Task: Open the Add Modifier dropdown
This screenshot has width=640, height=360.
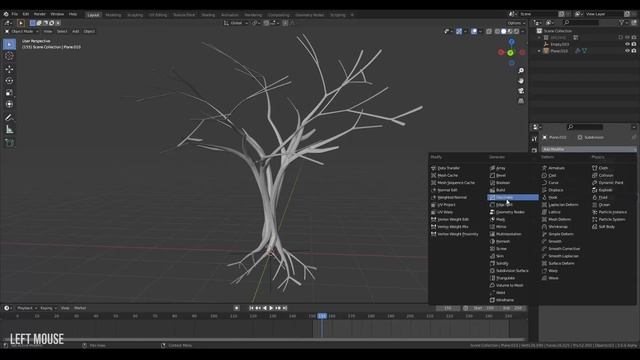Action: pyautogui.click(x=589, y=149)
